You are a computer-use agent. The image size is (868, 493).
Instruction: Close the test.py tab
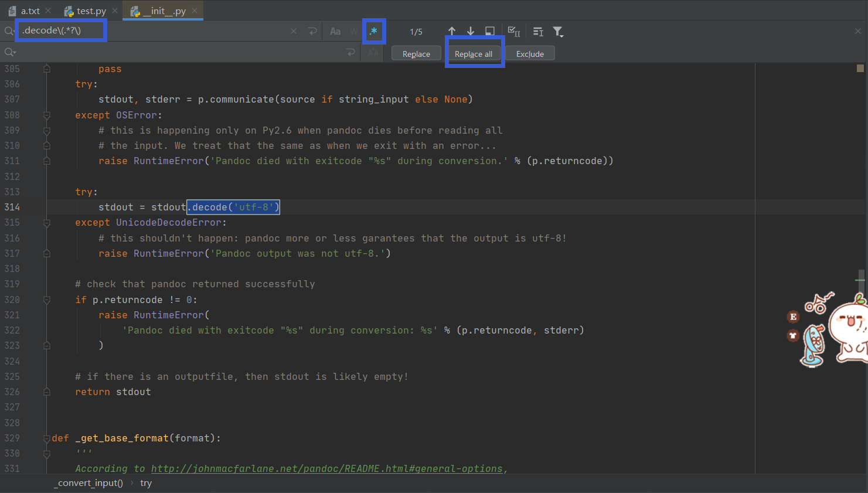point(115,11)
